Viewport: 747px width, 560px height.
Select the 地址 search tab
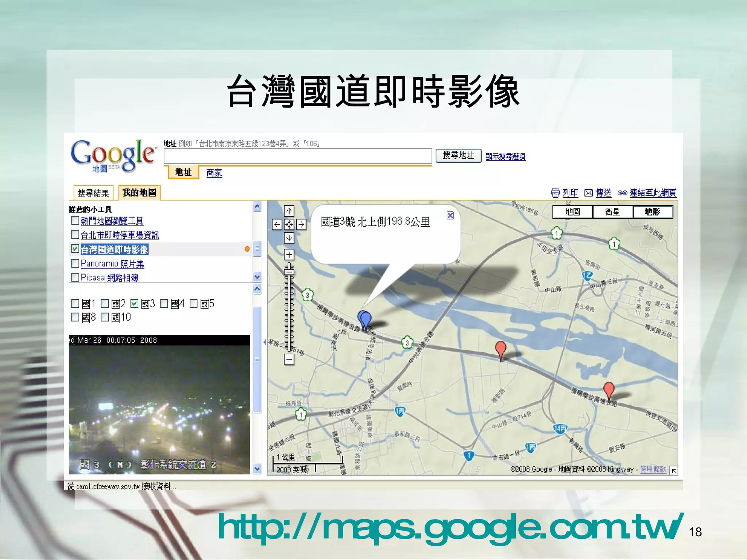coord(183,172)
